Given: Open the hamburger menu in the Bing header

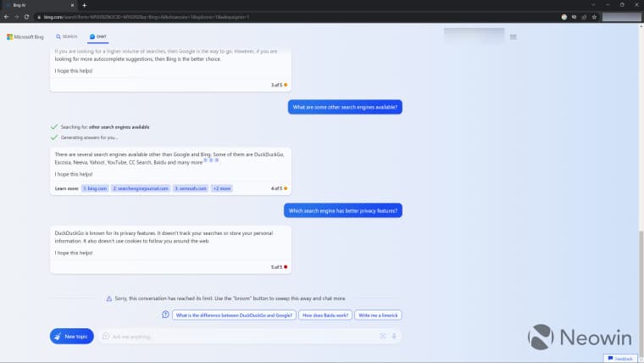Looking at the screenshot, I should coord(513,37).
